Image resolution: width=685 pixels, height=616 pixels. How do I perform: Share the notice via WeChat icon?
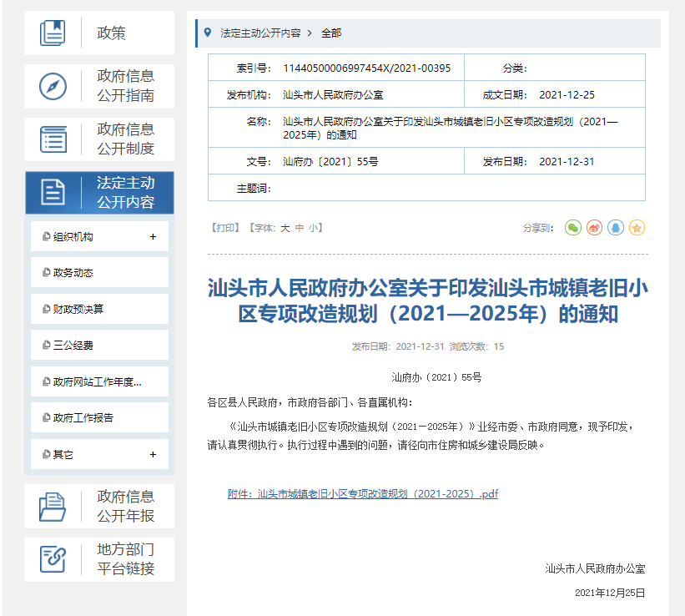coord(572,227)
